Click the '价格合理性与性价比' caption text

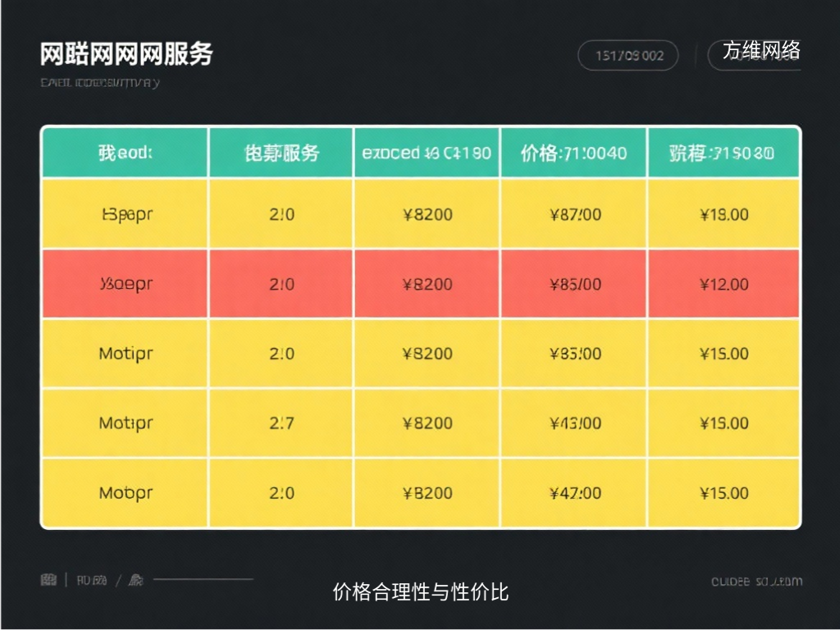coord(420,592)
